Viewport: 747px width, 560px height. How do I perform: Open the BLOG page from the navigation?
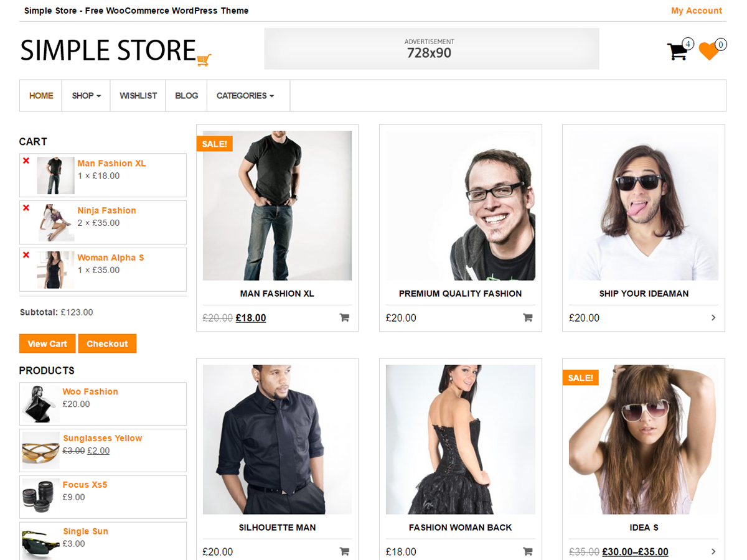(x=186, y=95)
